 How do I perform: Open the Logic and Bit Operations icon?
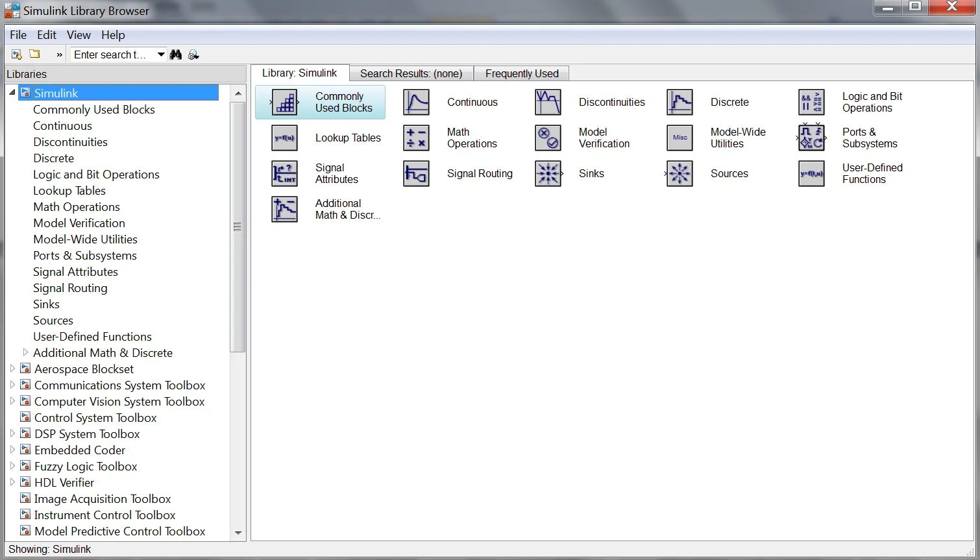[811, 103]
